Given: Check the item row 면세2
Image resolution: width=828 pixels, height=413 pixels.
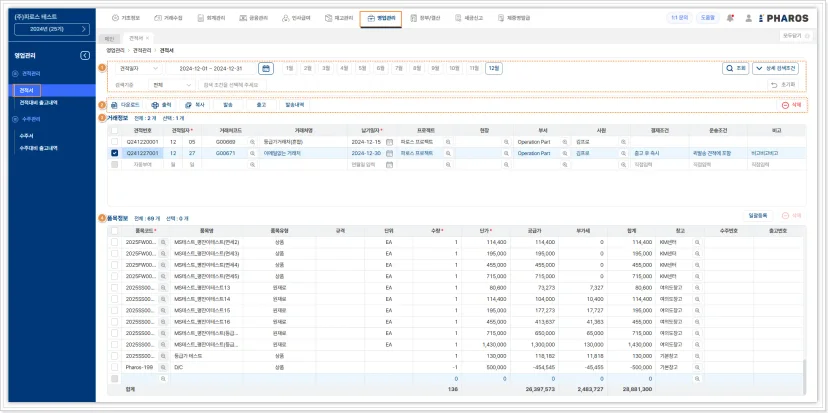Looking at the screenshot, I should [115, 242].
